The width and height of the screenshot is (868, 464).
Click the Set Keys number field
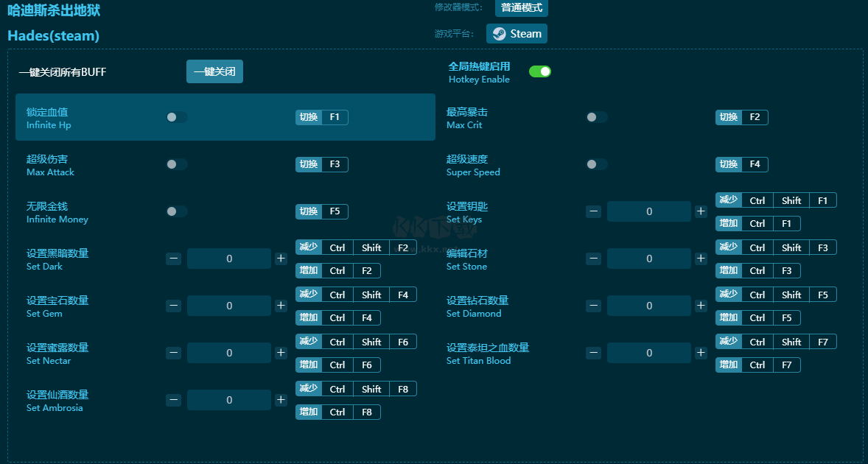649,211
